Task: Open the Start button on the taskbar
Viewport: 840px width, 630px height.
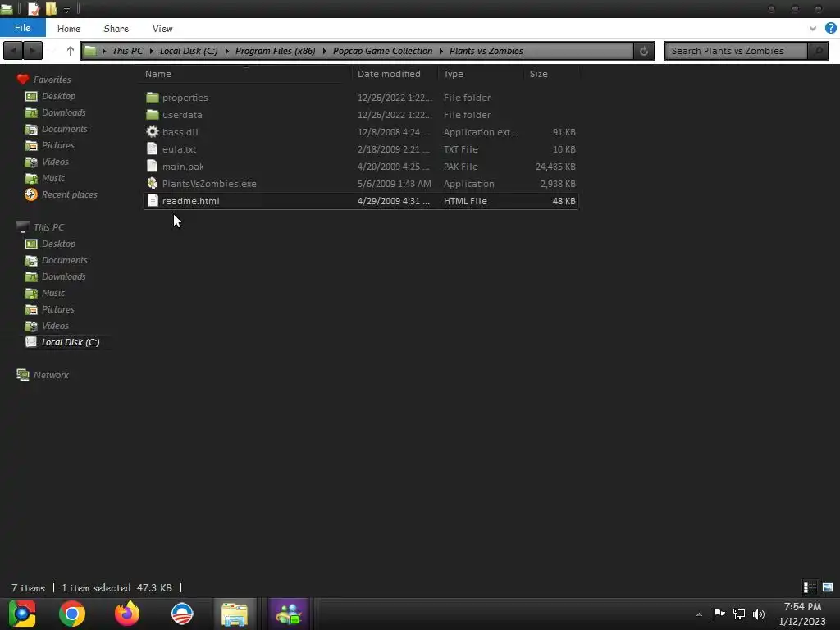Action: [21, 614]
